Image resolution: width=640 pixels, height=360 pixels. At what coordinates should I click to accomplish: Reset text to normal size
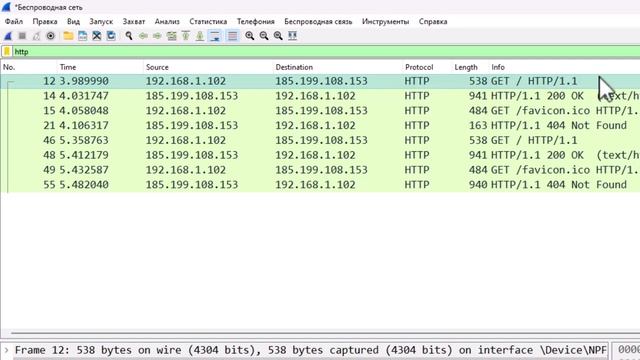click(x=278, y=36)
